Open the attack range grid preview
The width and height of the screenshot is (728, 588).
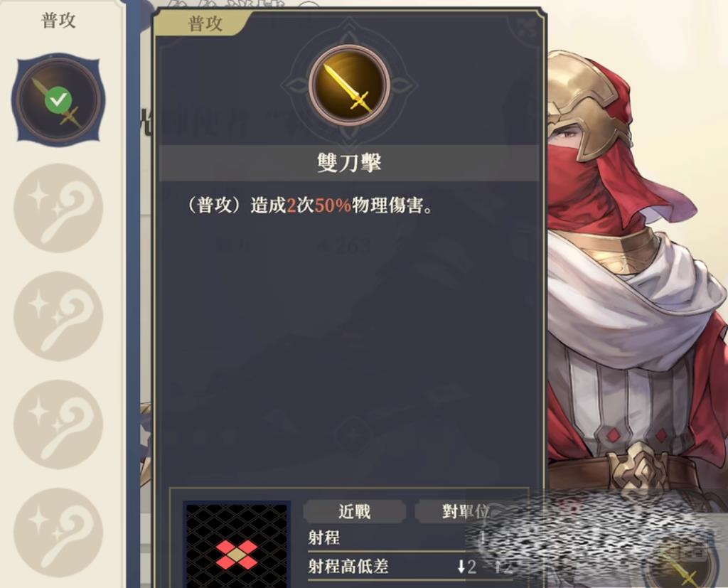[x=237, y=545]
